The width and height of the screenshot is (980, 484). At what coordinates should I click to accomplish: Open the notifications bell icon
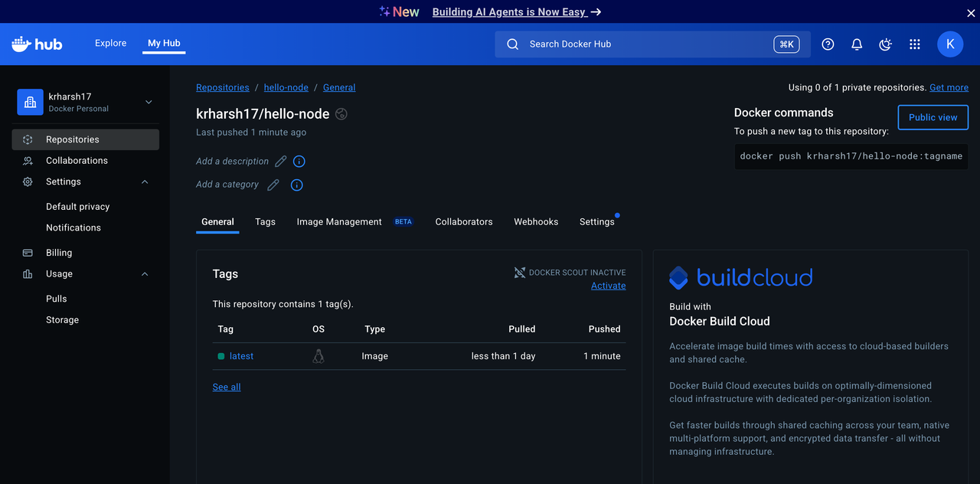click(857, 44)
